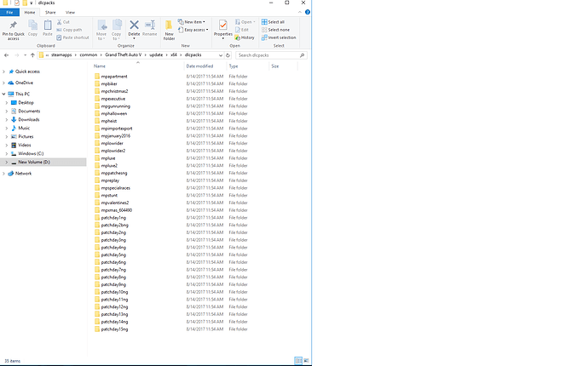The height and width of the screenshot is (366, 588).
Task: Expand Quick access in navigation pane
Action: 3,71
